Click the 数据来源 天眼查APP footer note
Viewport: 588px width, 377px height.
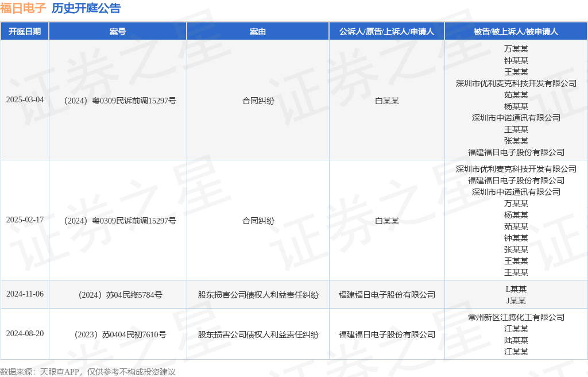pyautogui.click(x=88, y=372)
